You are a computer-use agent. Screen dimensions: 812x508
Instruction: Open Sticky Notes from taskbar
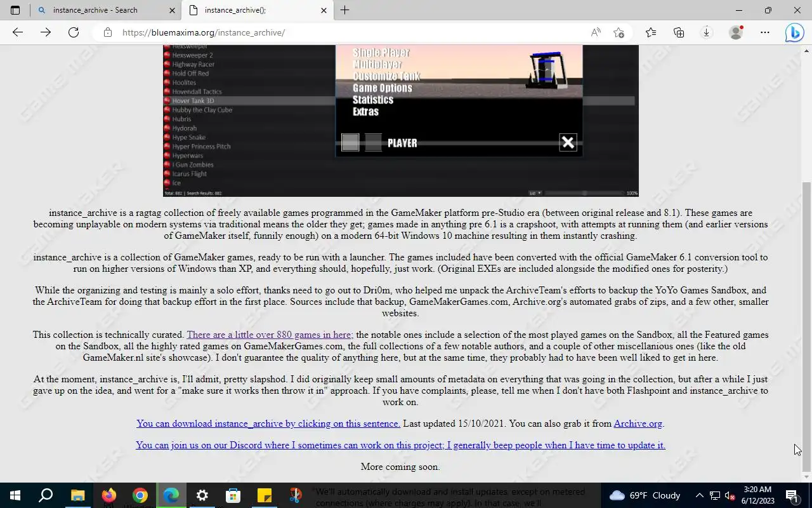click(265, 495)
